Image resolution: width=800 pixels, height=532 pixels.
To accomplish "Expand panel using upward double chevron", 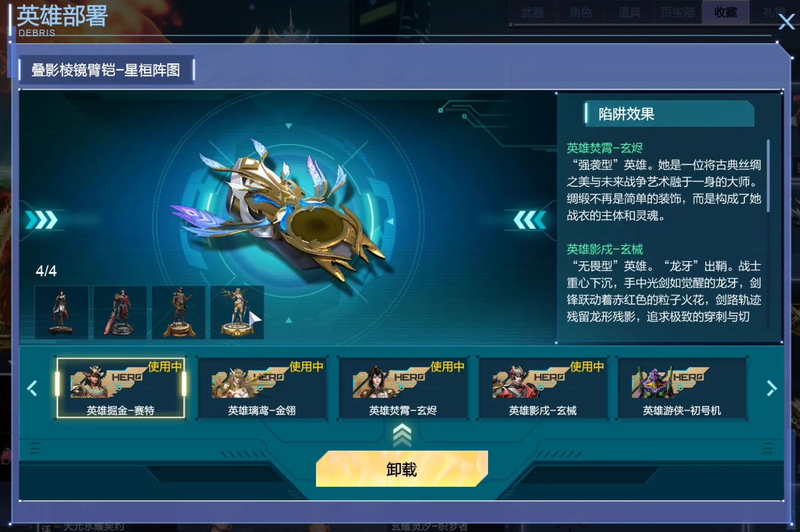I will pyautogui.click(x=402, y=435).
